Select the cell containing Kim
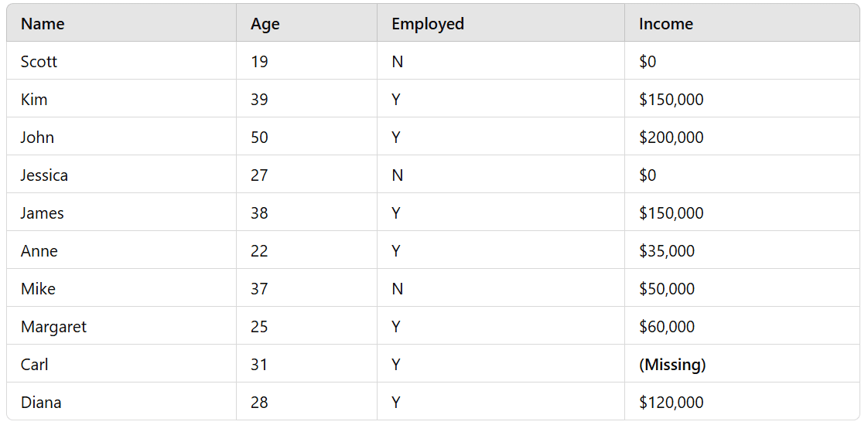Image resolution: width=868 pixels, height=425 pixels. [121, 100]
